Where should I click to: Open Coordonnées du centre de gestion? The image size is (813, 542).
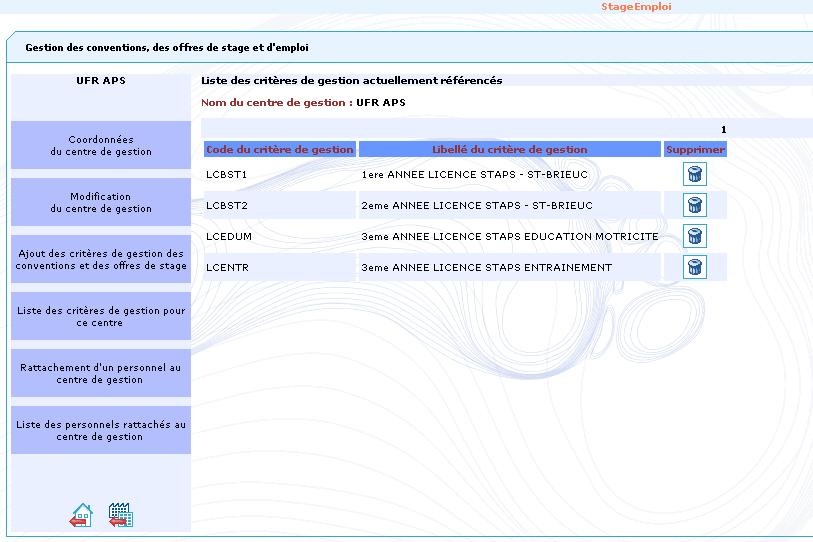[x=101, y=146]
